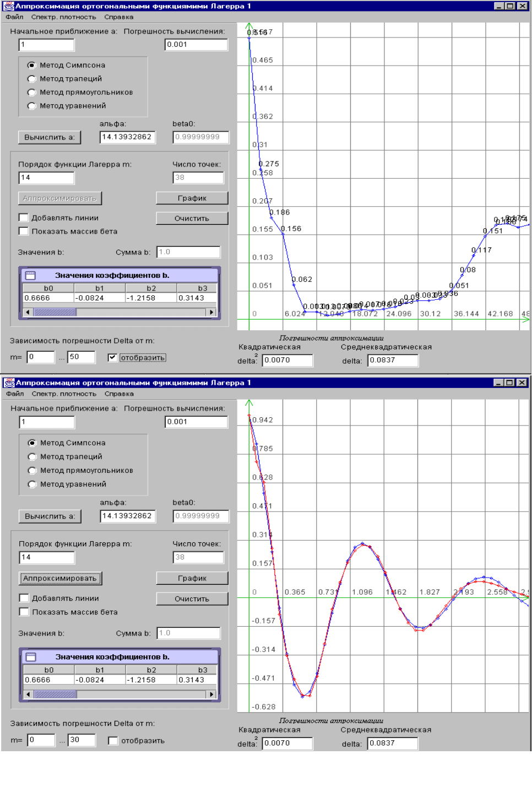Click the right scroll arrow under the upper coefficients table

coord(211,312)
